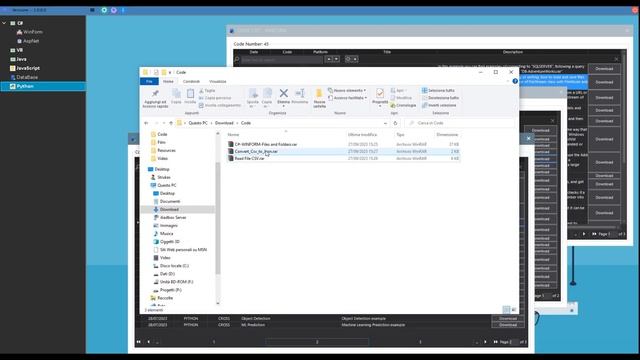
Task: Select VB category in tree
Action: pyautogui.click(x=17, y=50)
